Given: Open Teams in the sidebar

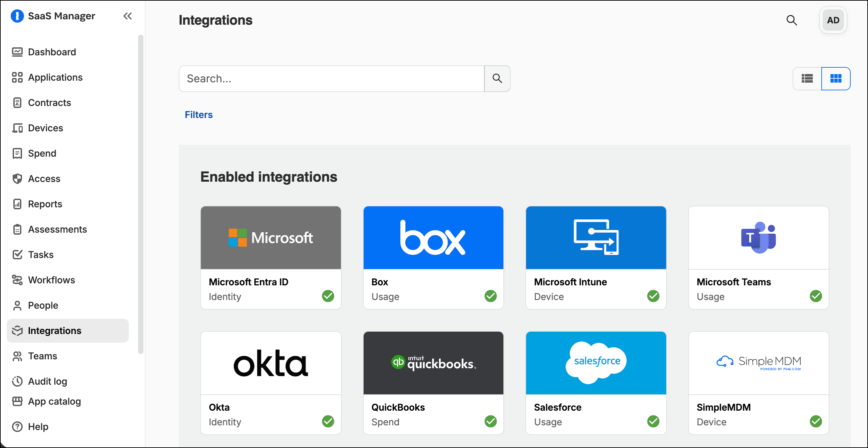Looking at the screenshot, I should coord(67,356).
